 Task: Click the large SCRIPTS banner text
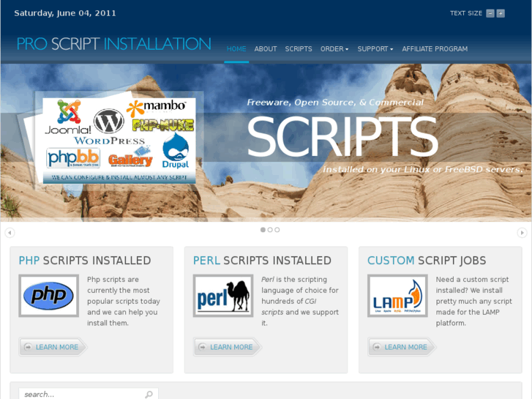click(x=342, y=137)
